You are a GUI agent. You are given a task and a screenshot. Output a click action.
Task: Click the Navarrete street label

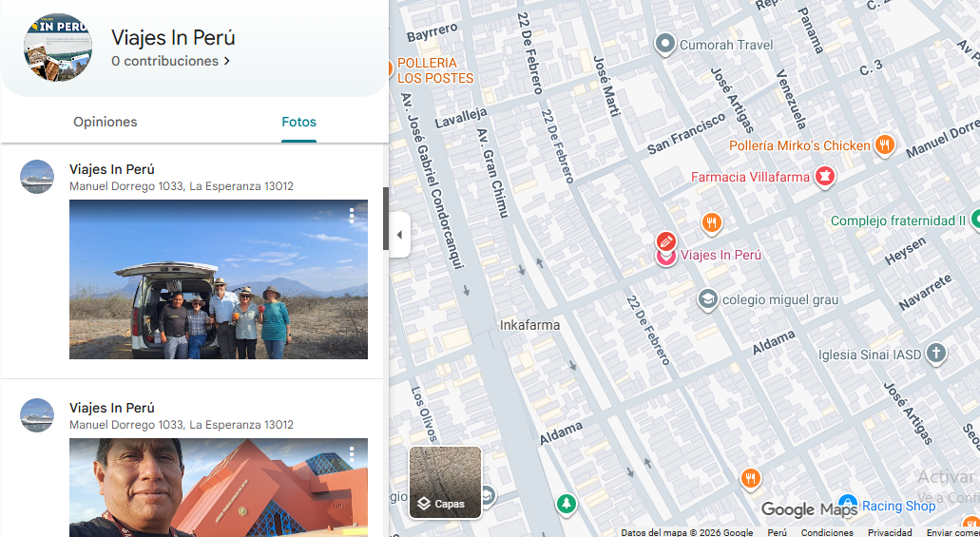925,292
